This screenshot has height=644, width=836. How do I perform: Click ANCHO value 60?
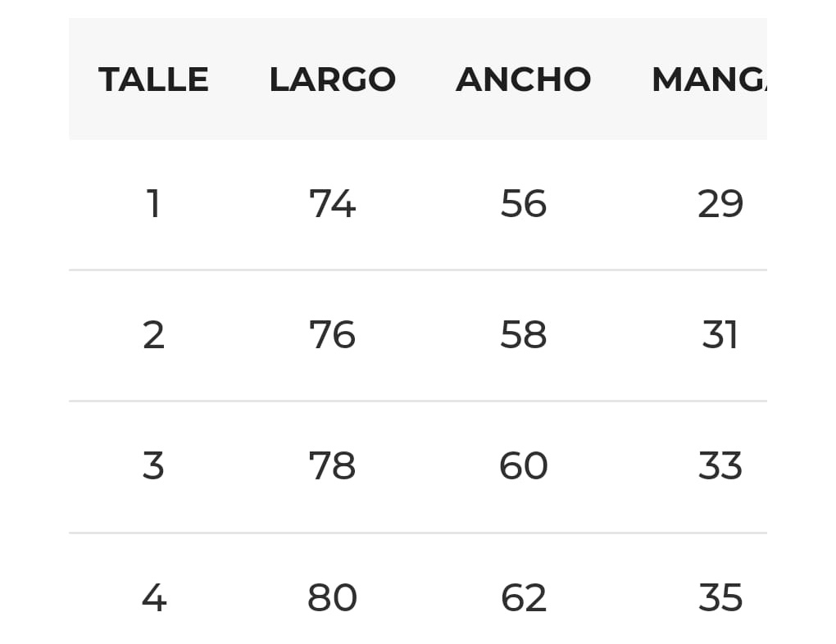(523, 465)
